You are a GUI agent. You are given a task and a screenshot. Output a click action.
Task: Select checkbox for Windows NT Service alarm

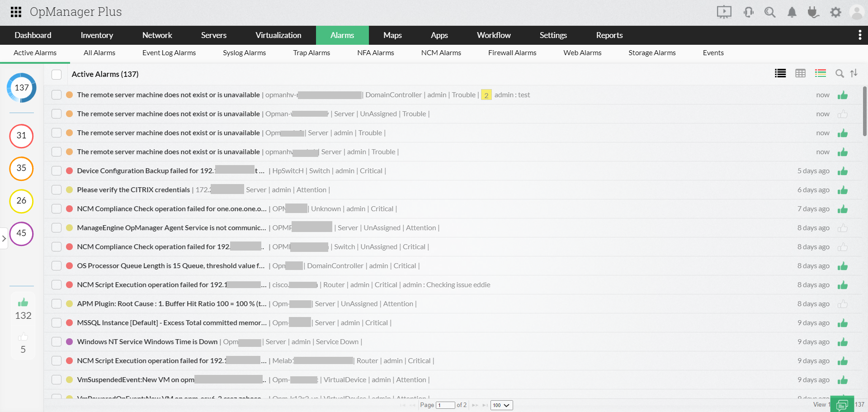pyautogui.click(x=57, y=342)
